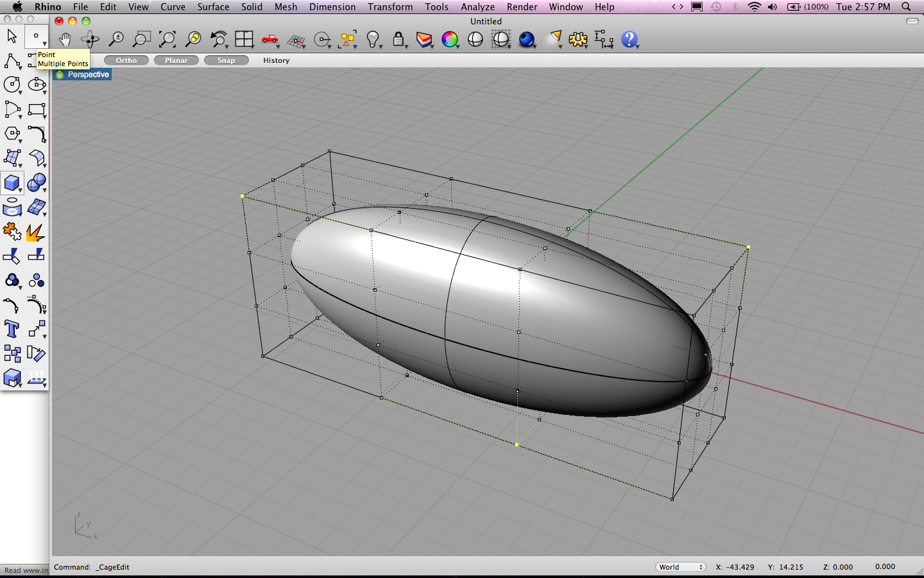
Task: Select the Rectangle tool in sidebar
Action: [37, 109]
